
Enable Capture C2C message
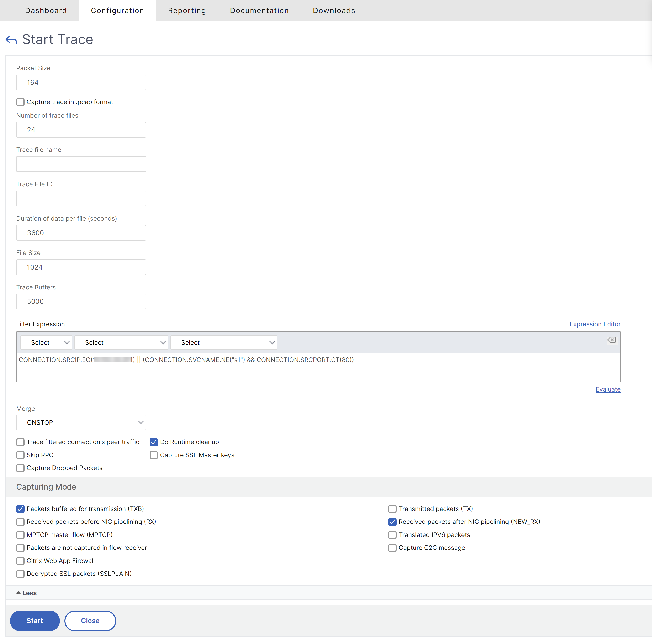tap(392, 548)
